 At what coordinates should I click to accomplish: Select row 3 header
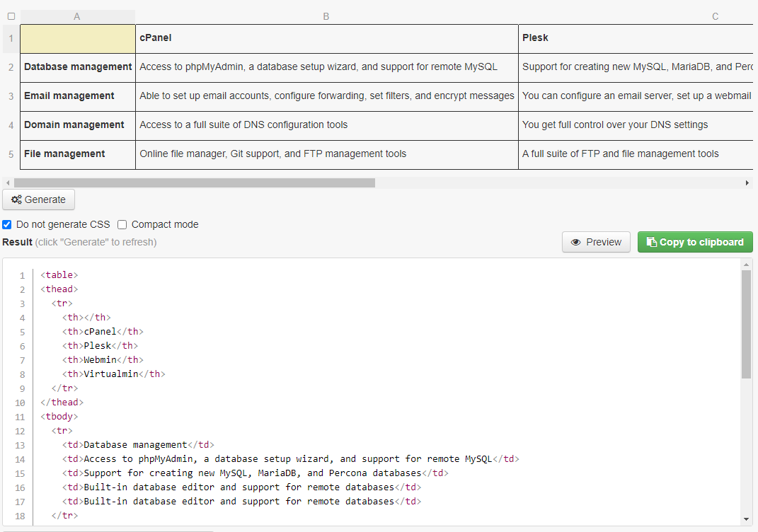pyautogui.click(x=11, y=96)
